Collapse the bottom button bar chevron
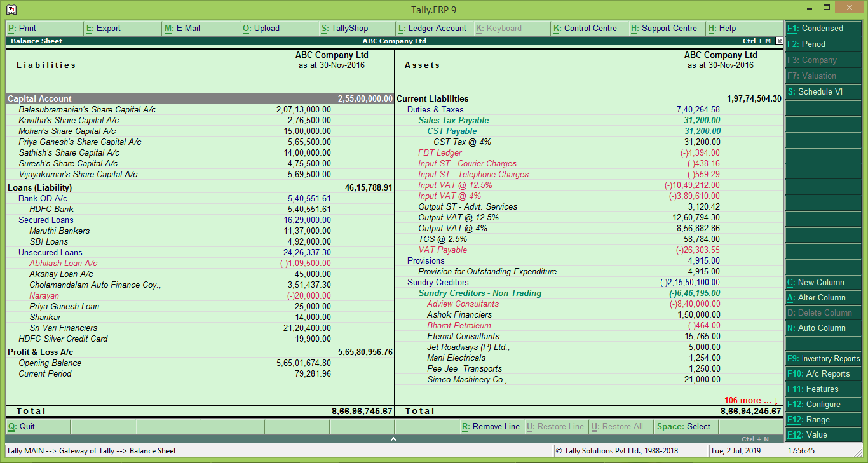 [x=393, y=438]
